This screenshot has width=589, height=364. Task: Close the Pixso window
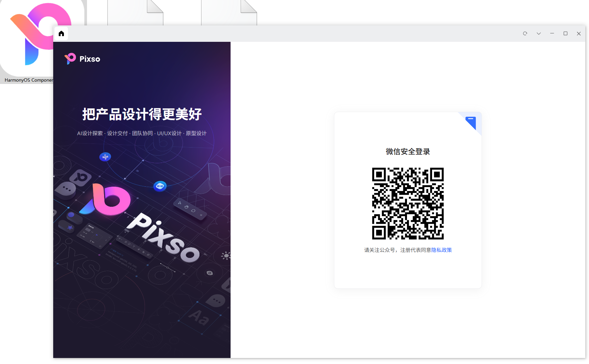point(579,33)
